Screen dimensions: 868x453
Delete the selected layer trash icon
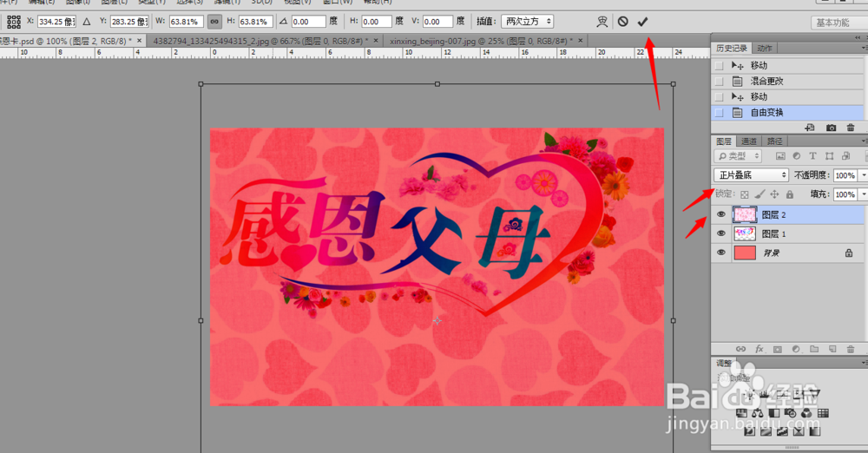coord(851,349)
